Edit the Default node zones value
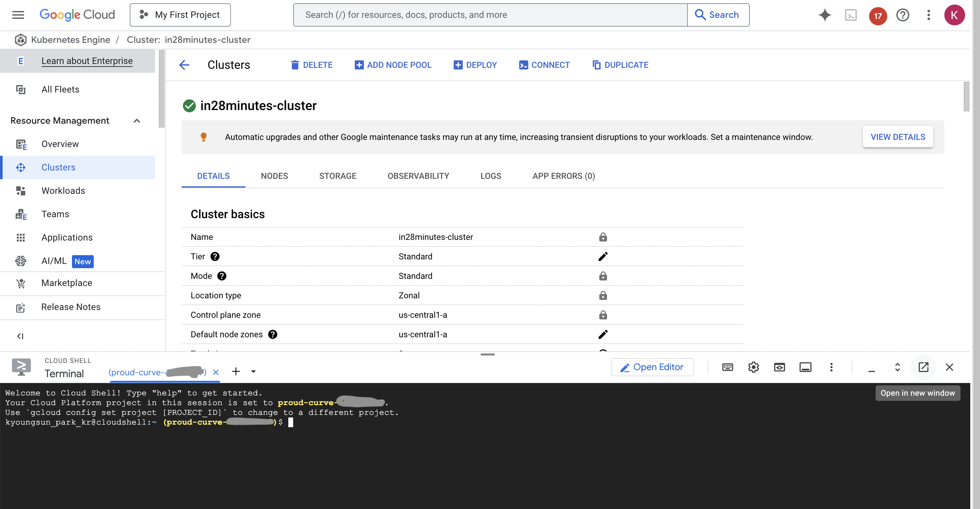 coord(603,334)
